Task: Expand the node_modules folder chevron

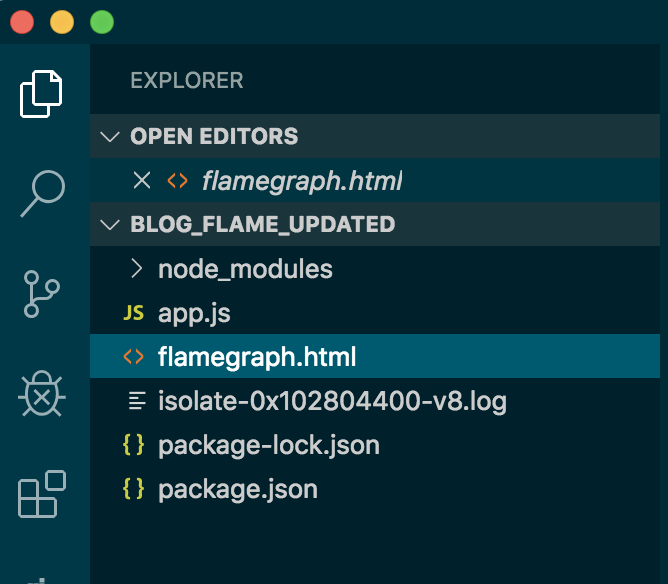Action: [136, 268]
